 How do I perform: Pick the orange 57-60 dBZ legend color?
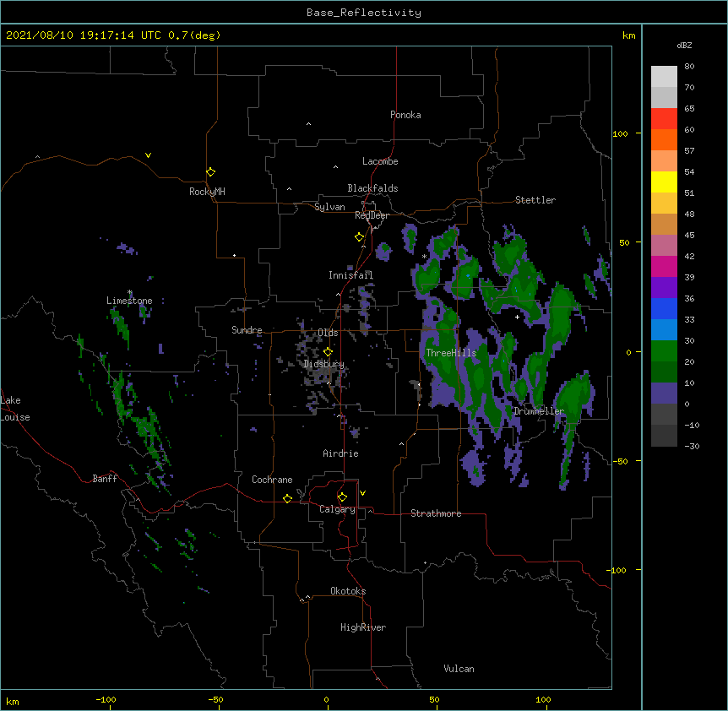pos(664,139)
